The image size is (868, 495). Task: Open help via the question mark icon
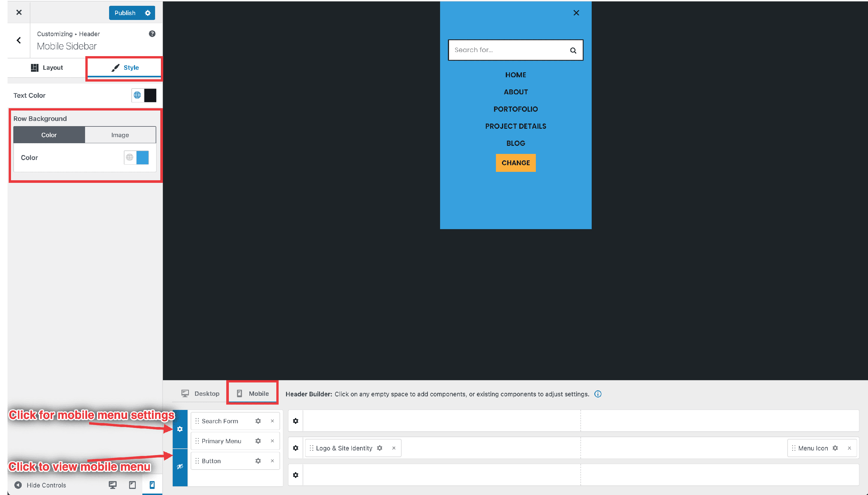[152, 34]
